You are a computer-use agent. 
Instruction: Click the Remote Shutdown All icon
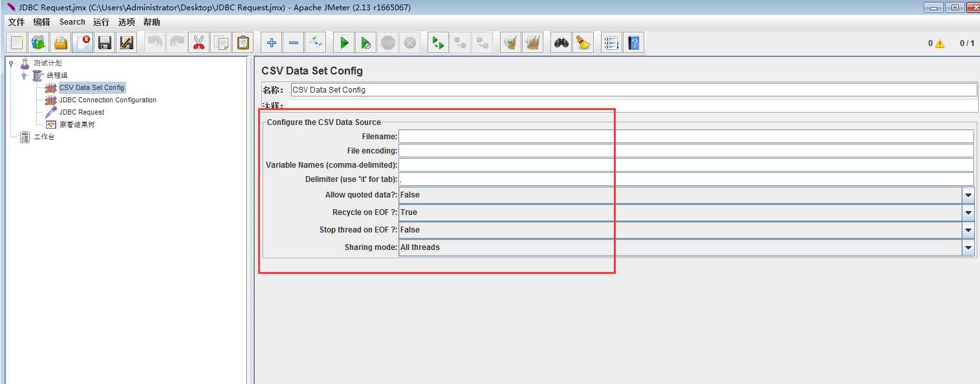483,43
